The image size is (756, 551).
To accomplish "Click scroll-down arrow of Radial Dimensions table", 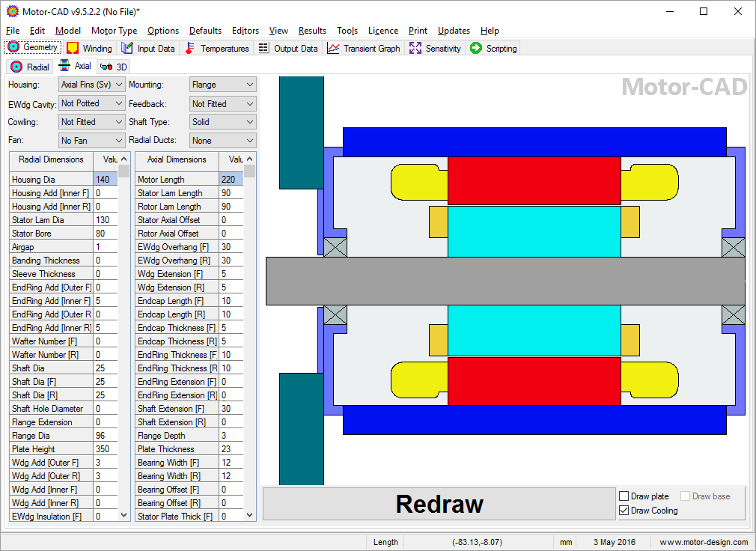I will point(124,515).
